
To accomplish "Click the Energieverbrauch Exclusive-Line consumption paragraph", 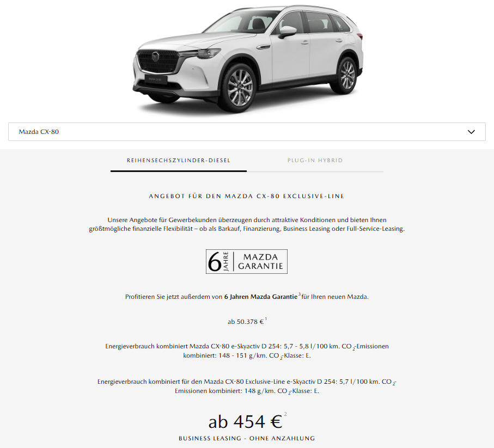I will click(247, 386).
